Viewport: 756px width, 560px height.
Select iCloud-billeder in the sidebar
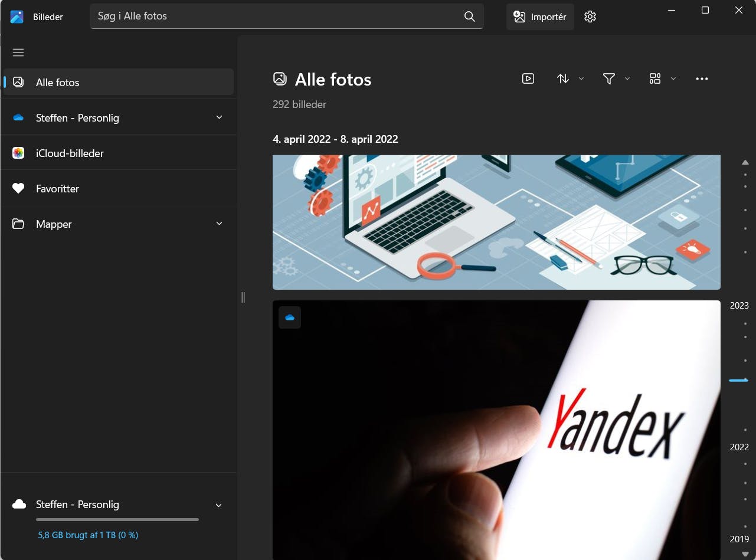pos(119,153)
